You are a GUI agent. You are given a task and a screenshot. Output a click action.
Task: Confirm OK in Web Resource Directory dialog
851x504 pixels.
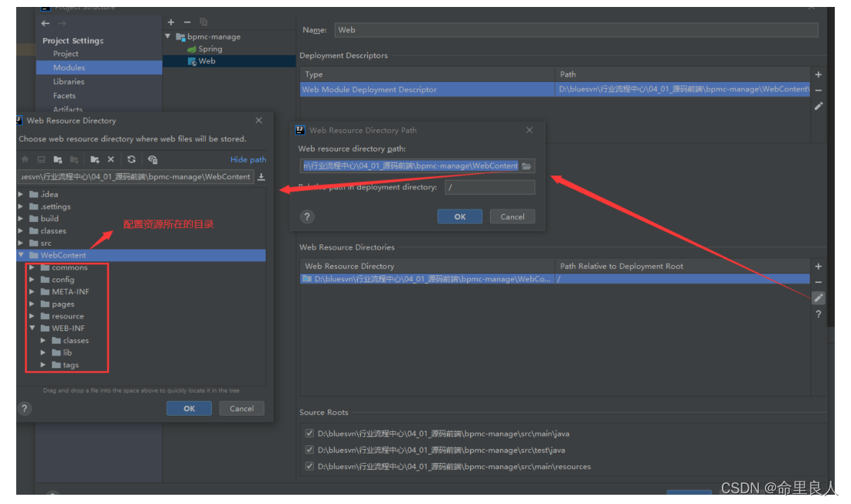pyautogui.click(x=189, y=408)
